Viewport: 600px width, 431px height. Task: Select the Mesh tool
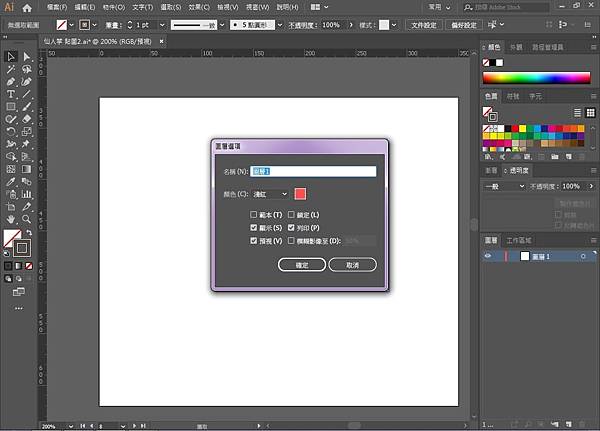tap(11, 169)
